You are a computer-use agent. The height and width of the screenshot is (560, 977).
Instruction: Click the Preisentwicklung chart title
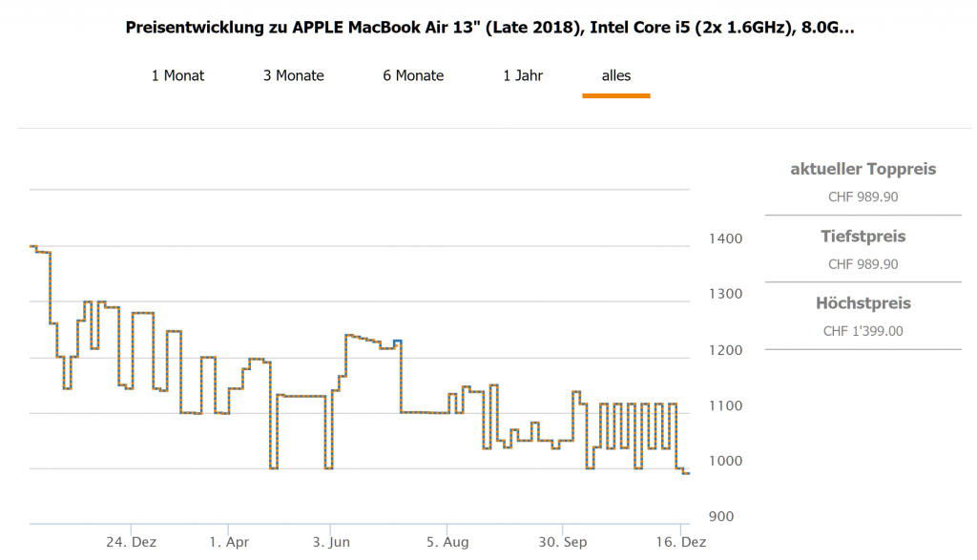coord(489,28)
